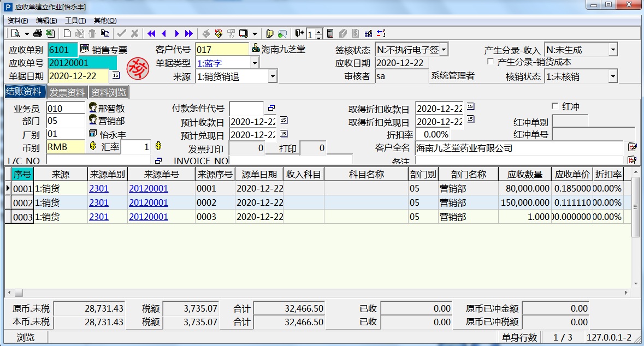
Task: Click the 客户代号 input field
Action: (x=222, y=50)
